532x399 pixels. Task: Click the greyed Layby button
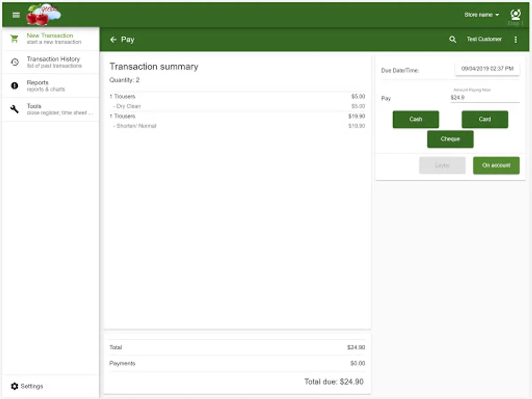[442, 165]
